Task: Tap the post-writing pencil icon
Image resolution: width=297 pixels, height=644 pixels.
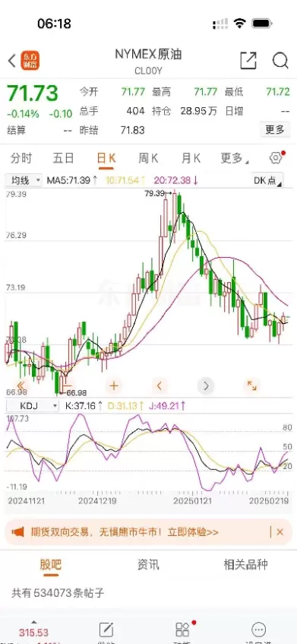Action: 106,630
